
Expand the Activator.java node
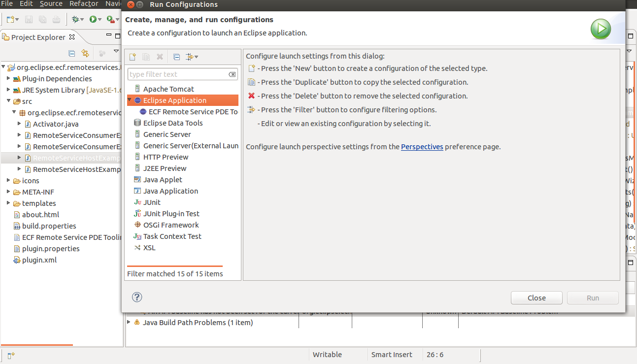[x=19, y=124]
